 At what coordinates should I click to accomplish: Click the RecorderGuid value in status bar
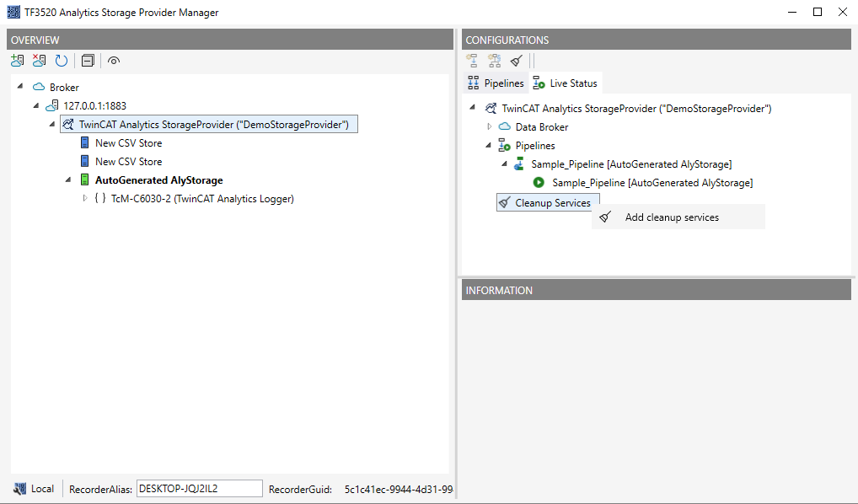click(x=399, y=489)
